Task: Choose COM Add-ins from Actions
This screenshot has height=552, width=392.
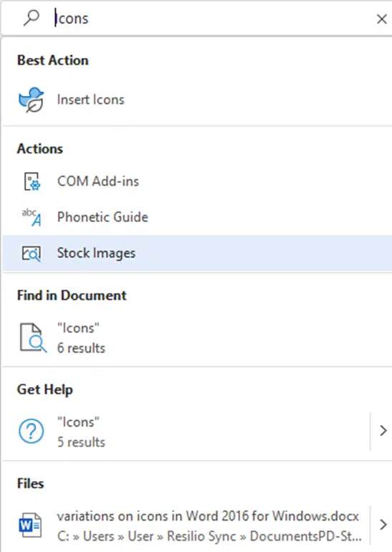Action: coord(197,181)
